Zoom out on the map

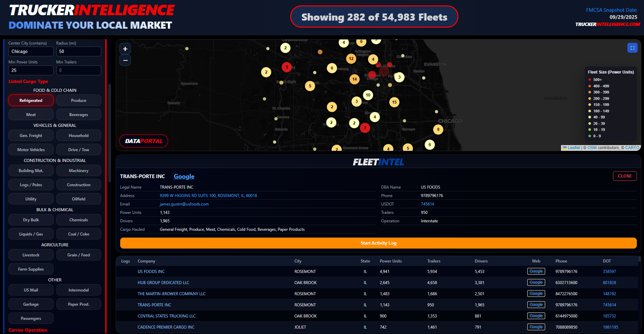pos(125,60)
